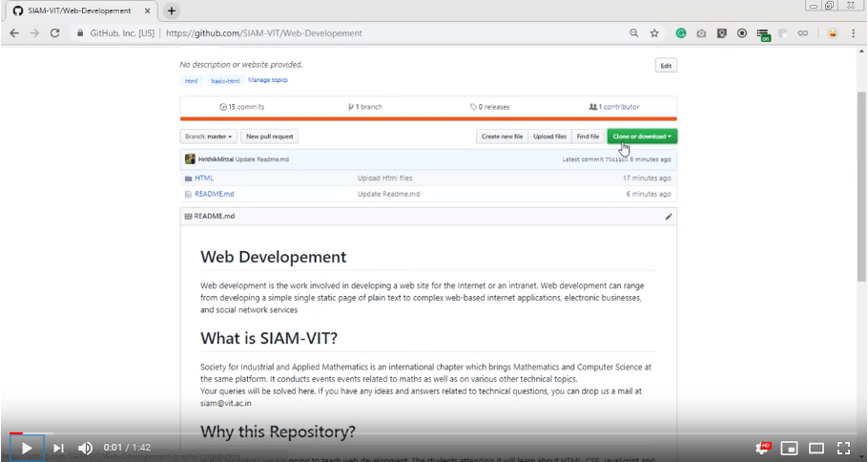The width and height of the screenshot is (868, 462).
Task: Click the New pull request button
Action: 270,136
